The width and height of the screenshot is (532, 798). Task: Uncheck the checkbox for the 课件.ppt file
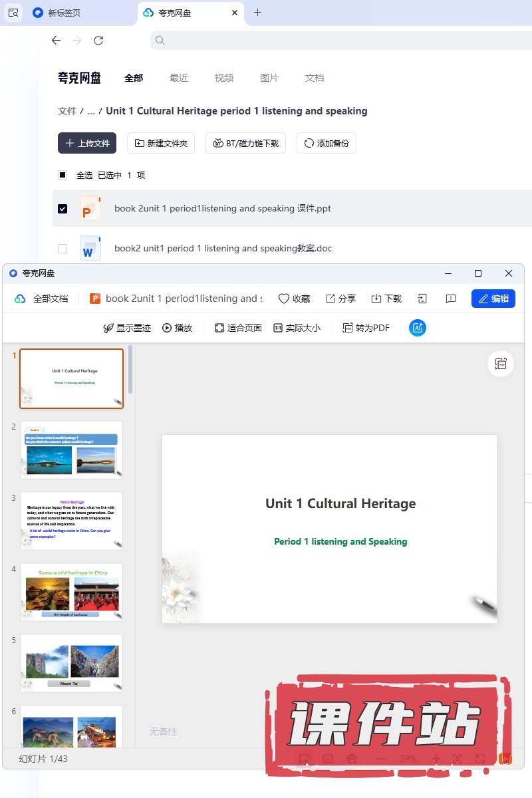(63, 208)
